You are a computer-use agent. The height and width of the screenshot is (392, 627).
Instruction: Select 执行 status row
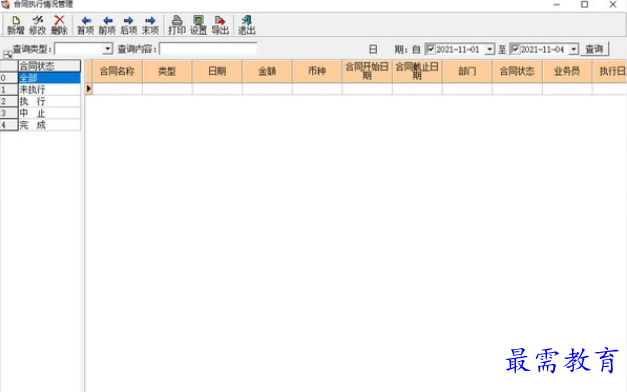(49, 101)
